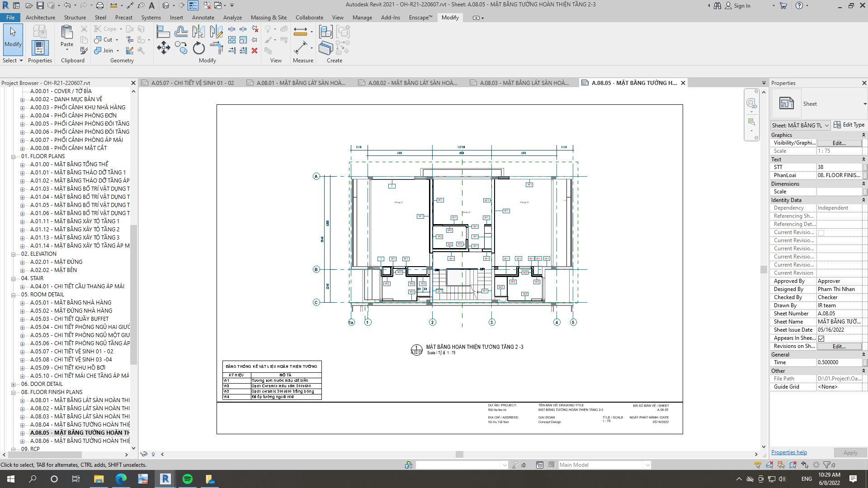Click the Sheet Issue Date field
This screenshot has height=488, width=868.
[x=839, y=330]
